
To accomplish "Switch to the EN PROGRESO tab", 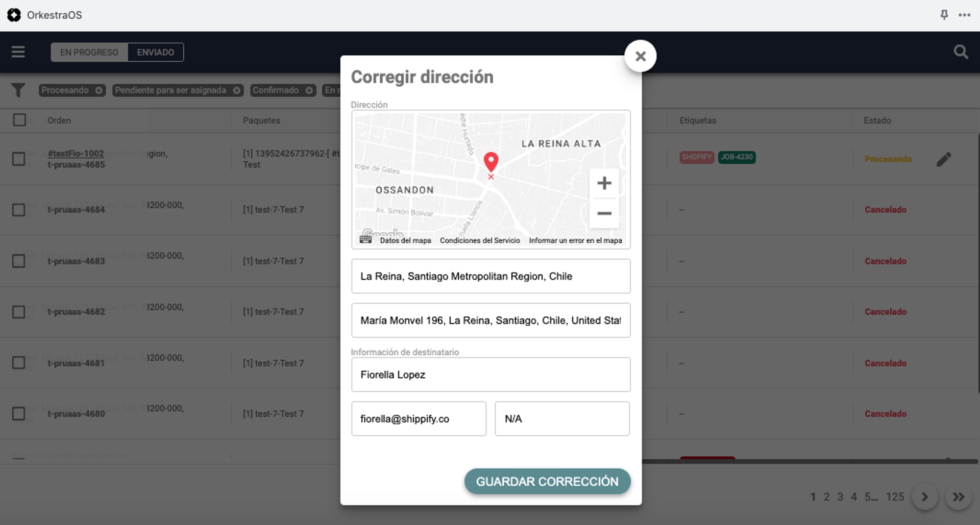I will point(89,52).
